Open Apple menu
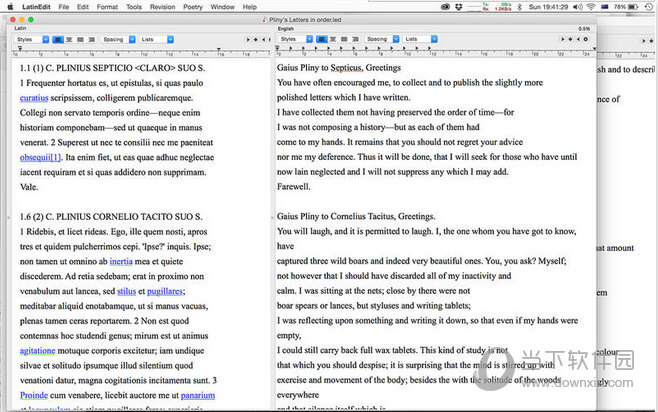The height and width of the screenshot is (412, 658). [x=10, y=7]
